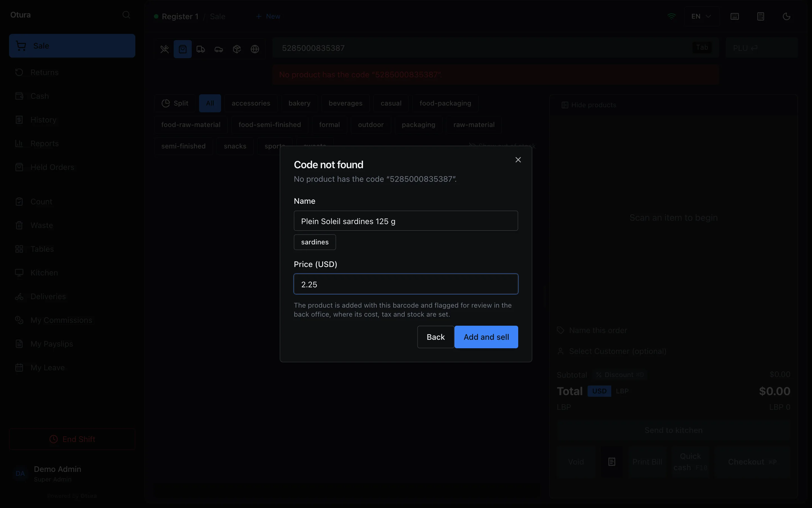Select the bakery category filter
The image size is (812, 508).
(x=299, y=103)
